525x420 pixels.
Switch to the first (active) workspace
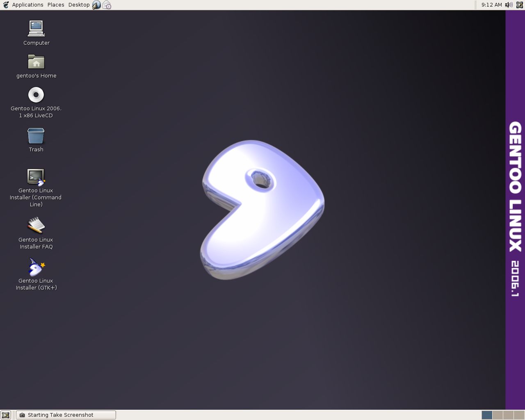[x=487, y=415]
